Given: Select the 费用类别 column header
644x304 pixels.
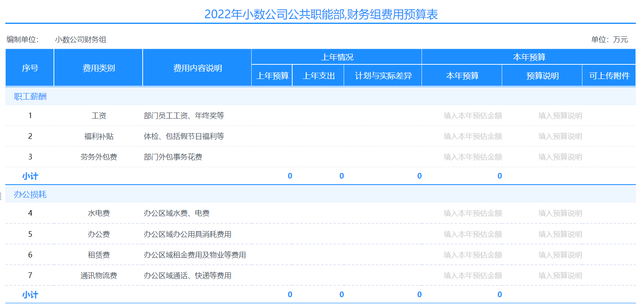Looking at the screenshot, I should pos(98,68).
